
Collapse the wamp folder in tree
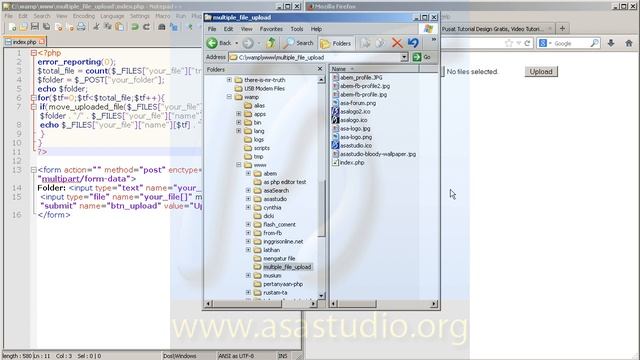[229, 97]
